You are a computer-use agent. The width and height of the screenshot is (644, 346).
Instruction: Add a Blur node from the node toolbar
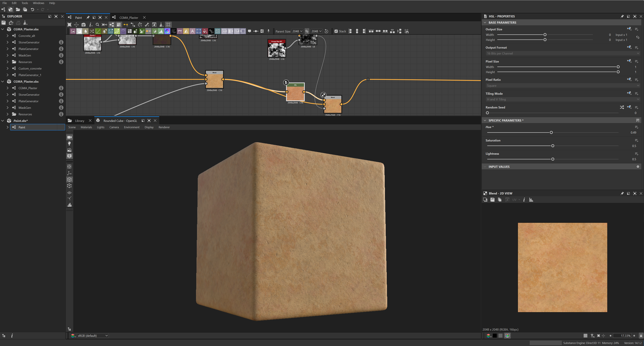86,31
